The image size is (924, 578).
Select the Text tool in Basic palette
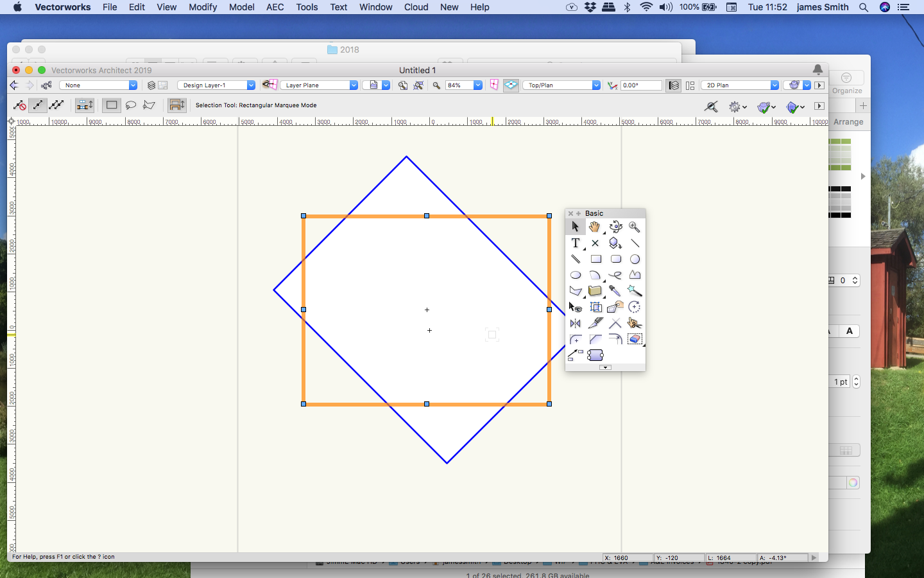576,243
